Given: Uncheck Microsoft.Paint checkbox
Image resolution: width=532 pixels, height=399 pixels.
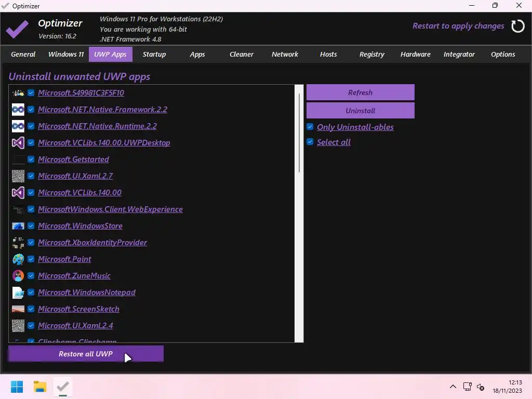Looking at the screenshot, I should tap(31, 259).
